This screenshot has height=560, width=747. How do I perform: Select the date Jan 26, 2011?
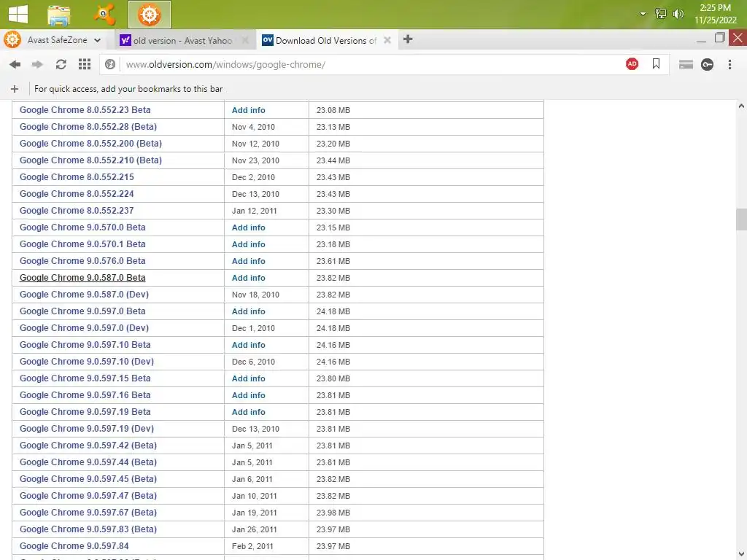tap(255, 529)
